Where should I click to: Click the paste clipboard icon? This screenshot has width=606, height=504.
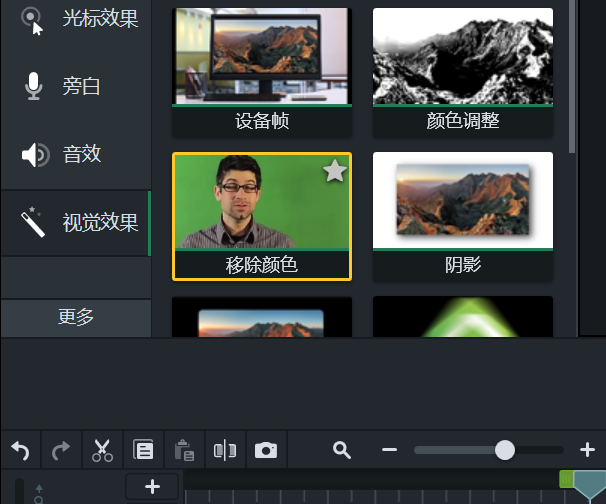pos(184,451)
